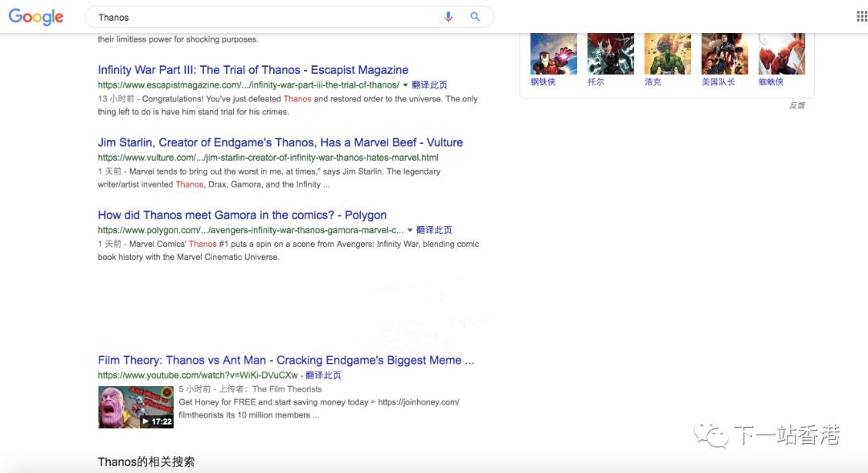Viewport: 868px width, 473px height.
Task: Open the Film Theory Thanos vs Ant Man result
Action: pyautogui.click(x=285, y=360)
